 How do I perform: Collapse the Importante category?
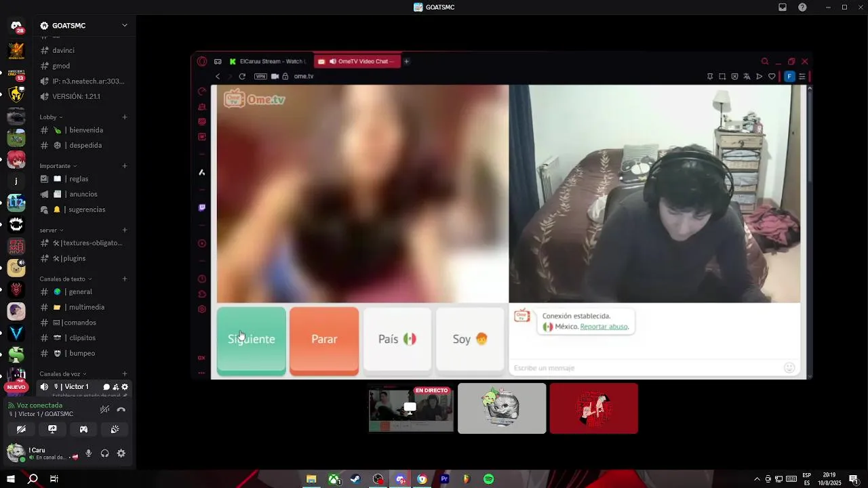pyautogui.click(x=58, y=166)
